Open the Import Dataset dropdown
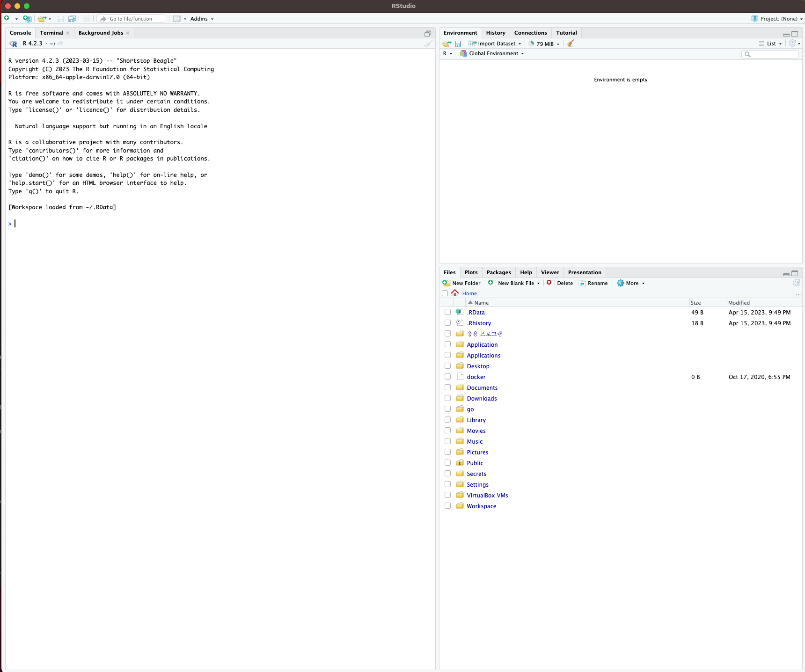The height and width of the screenshot is (672, 805). tap(495, 44)
